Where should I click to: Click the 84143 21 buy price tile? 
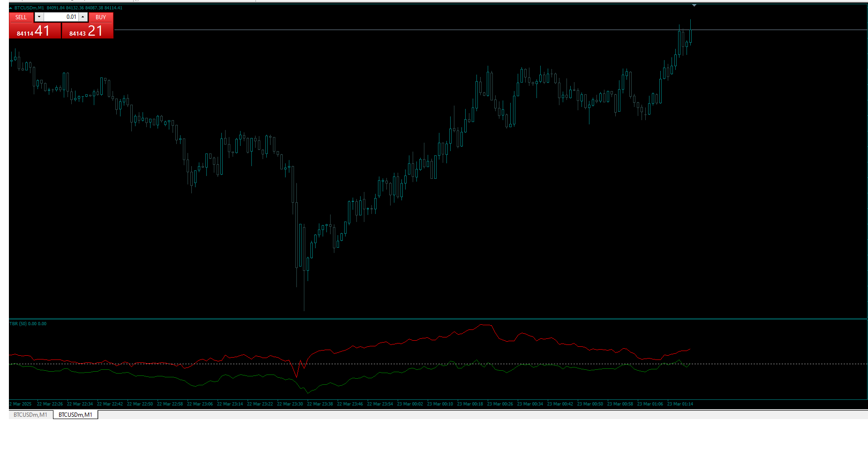point(88,31)
